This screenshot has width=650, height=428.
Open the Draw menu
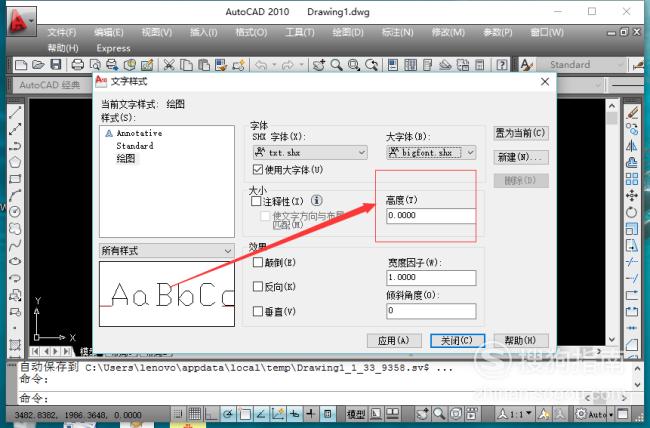348,32
